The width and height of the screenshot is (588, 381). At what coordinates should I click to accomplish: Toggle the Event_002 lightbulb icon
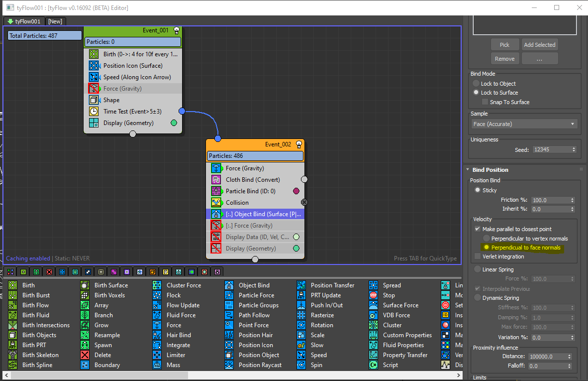coord(299,144)
